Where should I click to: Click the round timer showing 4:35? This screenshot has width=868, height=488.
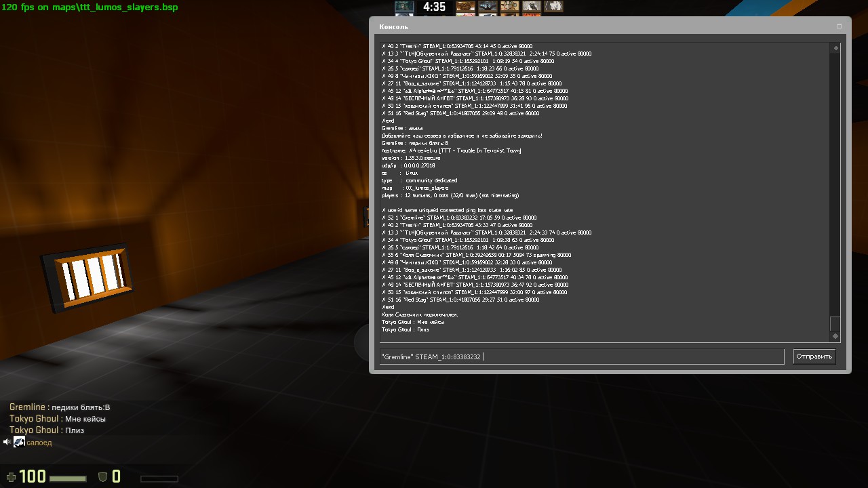click(x=434, y=7)
